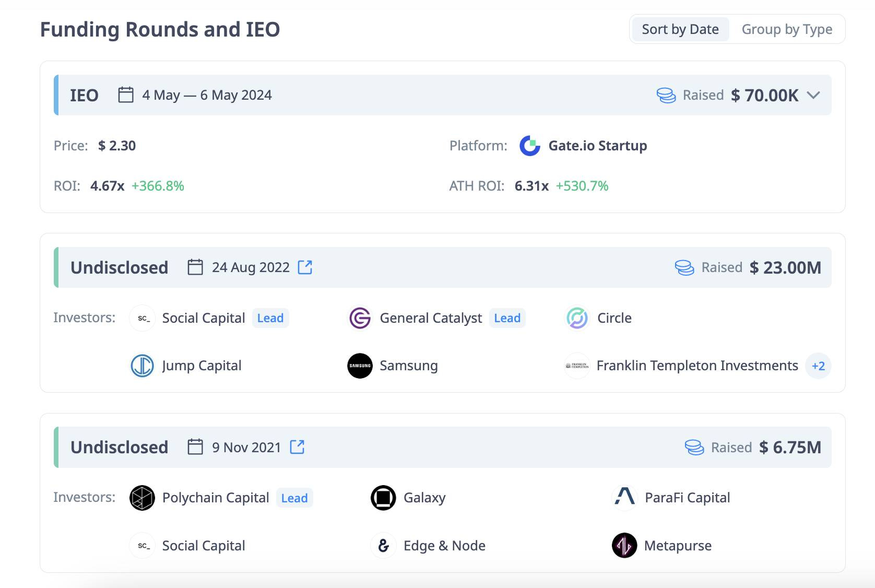
Task: Open the Samsung investor page
Action: [409, 366]
